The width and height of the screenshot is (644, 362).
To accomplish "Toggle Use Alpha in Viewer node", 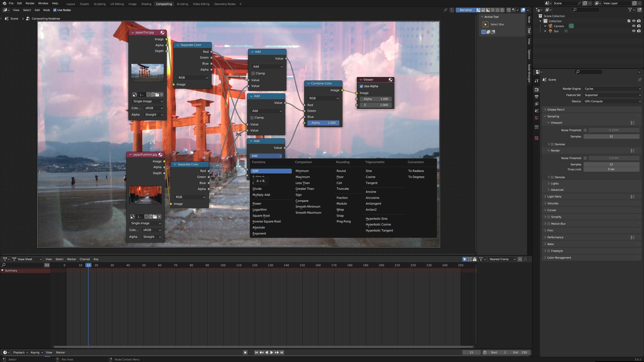I will tap(361, 86).
